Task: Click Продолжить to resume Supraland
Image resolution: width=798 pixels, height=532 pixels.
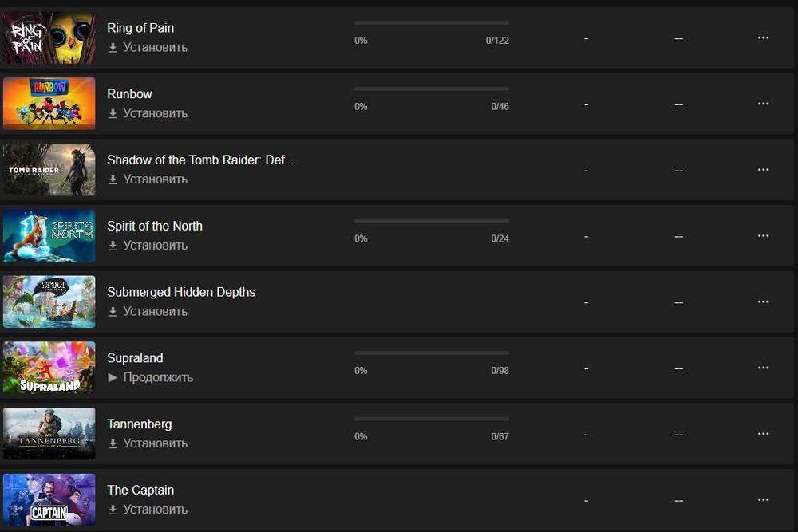Action: tap(151, 377)
